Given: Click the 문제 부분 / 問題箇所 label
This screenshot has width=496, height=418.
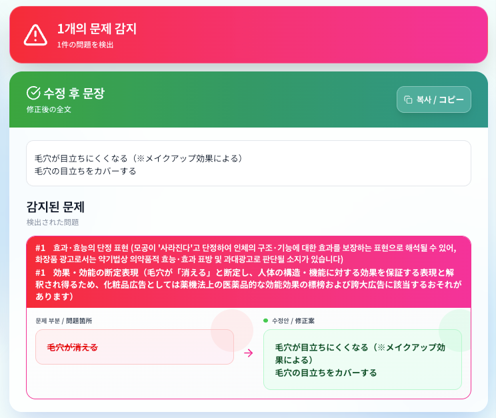Looking at the screenshot, I should coord(64,321).
